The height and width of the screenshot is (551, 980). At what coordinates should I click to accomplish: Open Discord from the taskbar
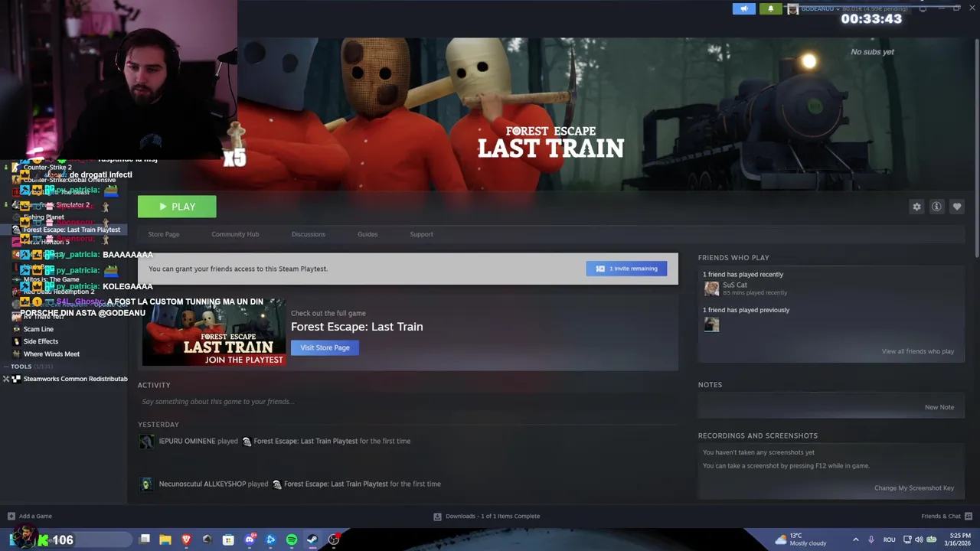pos(250,540)
